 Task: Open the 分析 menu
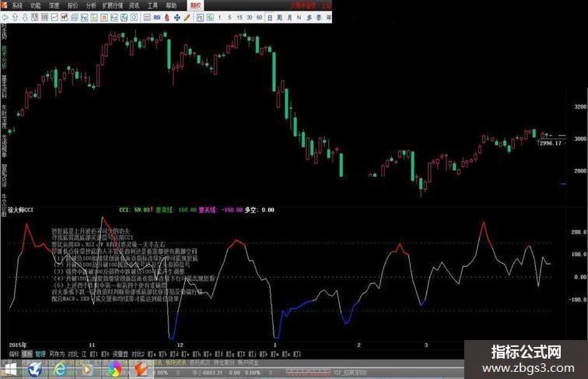91,6
